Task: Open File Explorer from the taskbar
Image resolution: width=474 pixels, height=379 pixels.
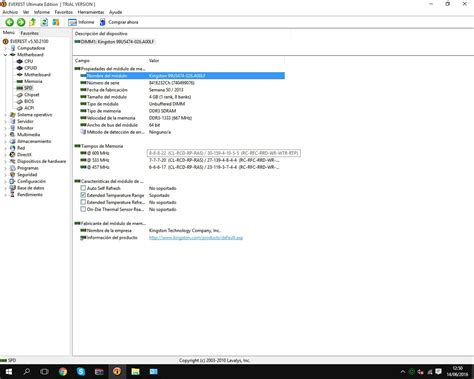Action: [x=135, y=371]
